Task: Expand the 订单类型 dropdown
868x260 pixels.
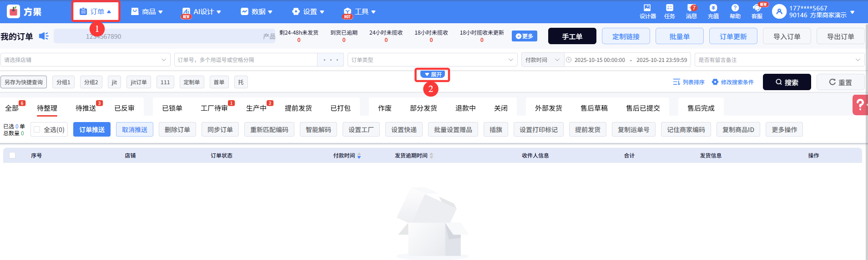Action: pyautogui.click(x=432, y=60)
